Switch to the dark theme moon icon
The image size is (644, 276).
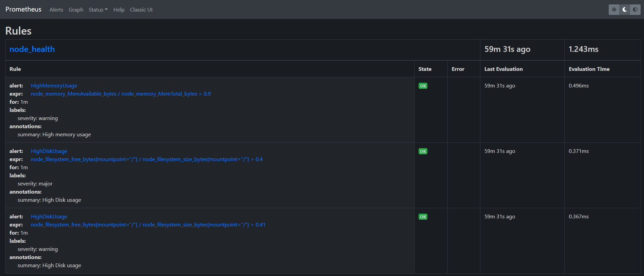[625, 9]
